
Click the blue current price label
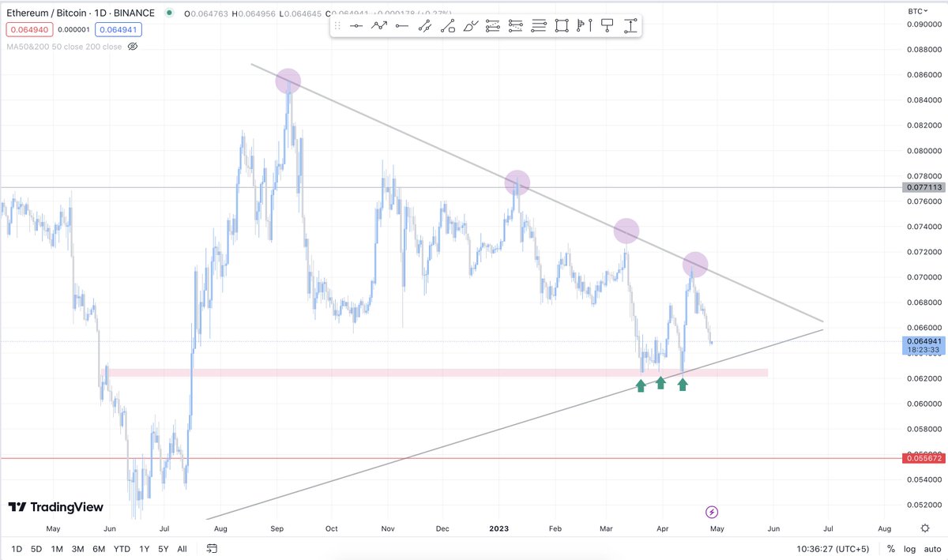click(x=923, y=342)
